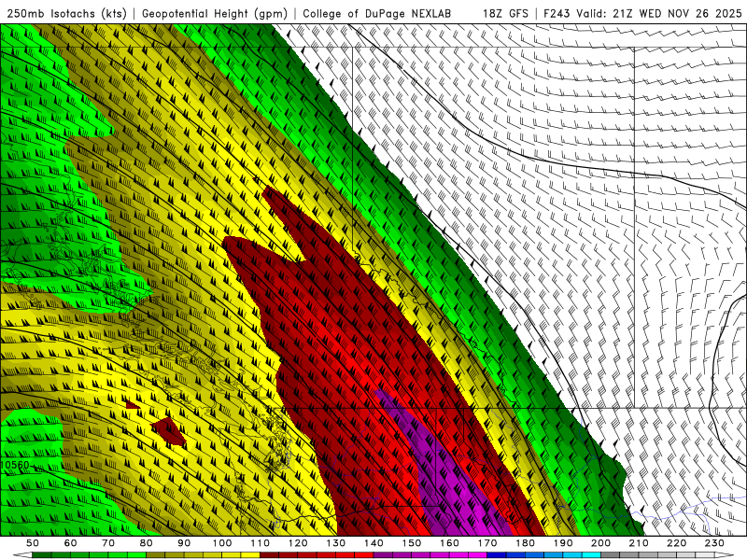Click the '50' value on the color scale

pyautogui.click(x=33, y=543)
